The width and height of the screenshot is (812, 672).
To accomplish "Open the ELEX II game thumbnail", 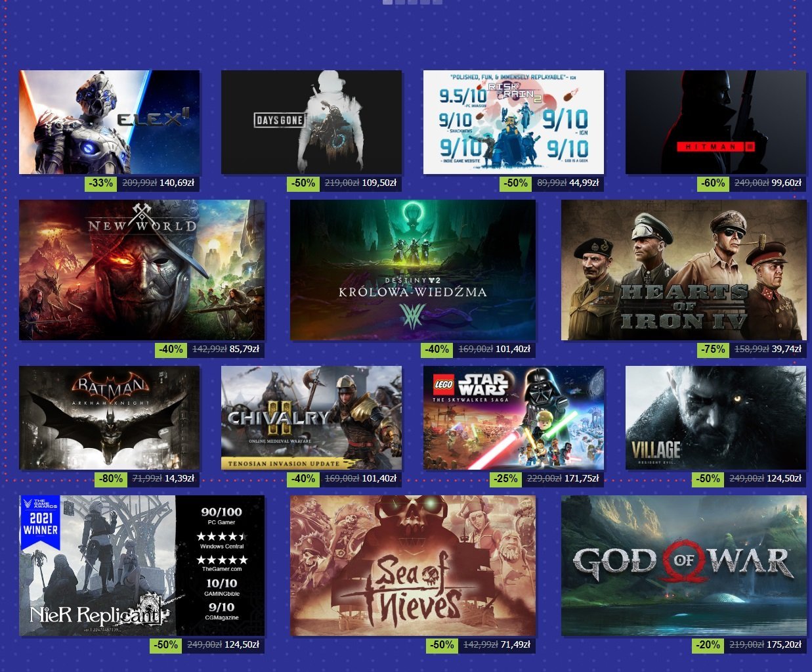I will coord(109,122).
